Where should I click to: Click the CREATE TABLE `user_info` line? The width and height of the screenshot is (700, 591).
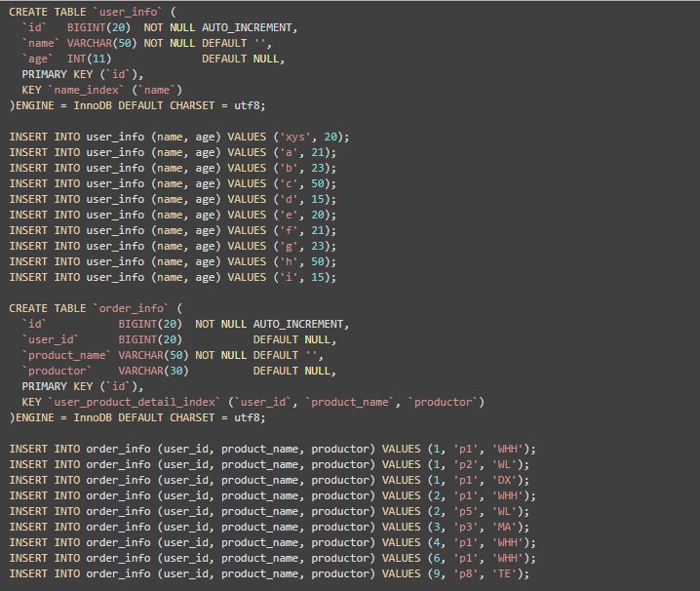pyautogui.click(x=93, y=12)
